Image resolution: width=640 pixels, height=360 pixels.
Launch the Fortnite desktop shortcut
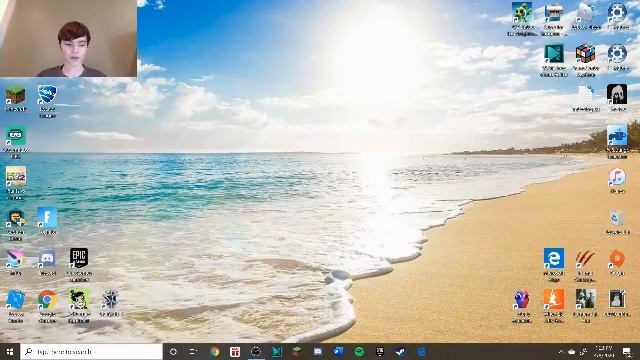click(x=47, y=220)
